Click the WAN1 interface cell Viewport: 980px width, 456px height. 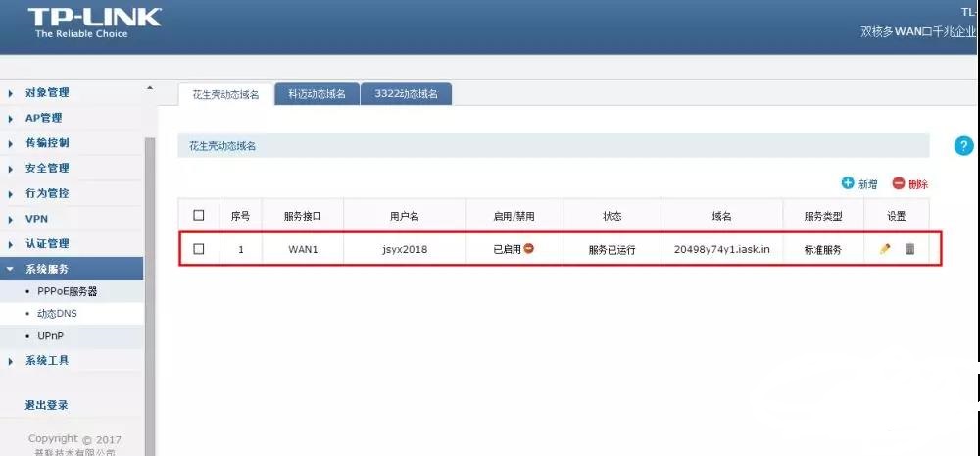pos(303,249)
